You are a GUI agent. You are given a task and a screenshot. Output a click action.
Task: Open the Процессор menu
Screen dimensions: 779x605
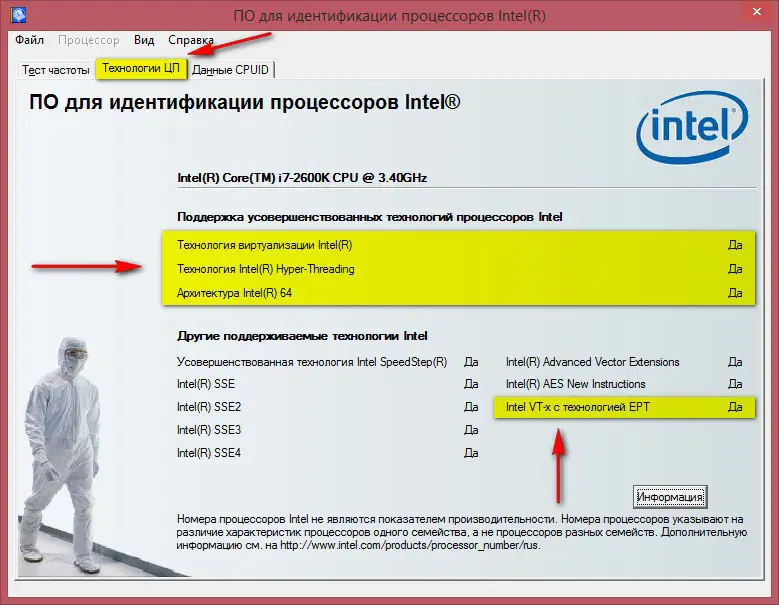[88, 40]
